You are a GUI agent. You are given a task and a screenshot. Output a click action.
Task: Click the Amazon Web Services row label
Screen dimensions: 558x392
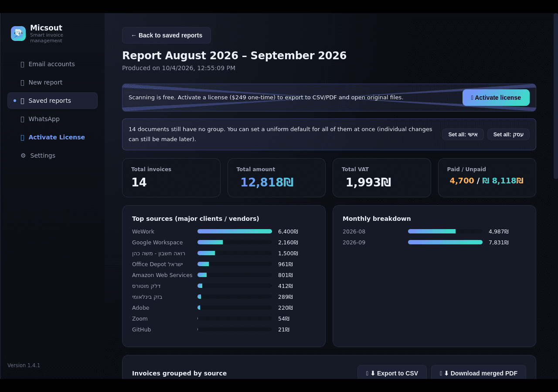click(162, 275)
